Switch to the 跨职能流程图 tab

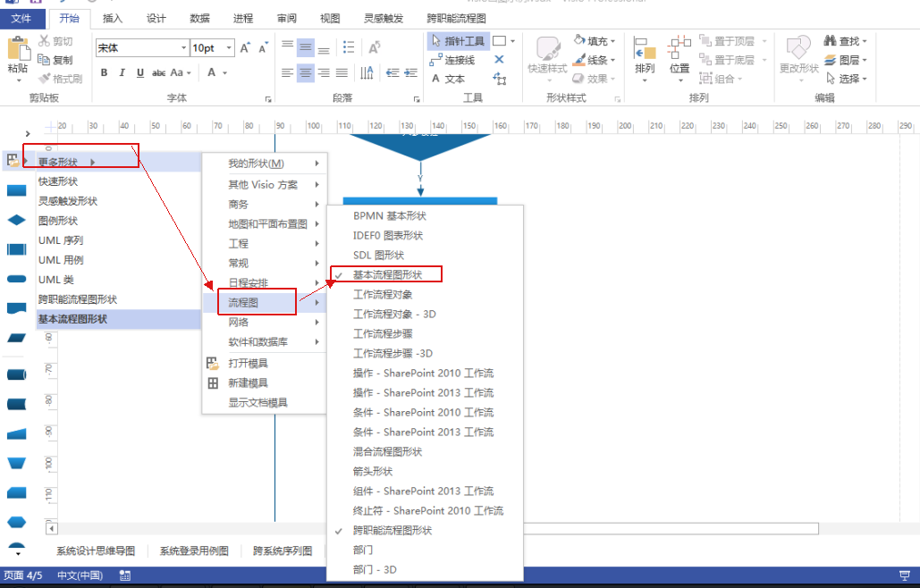click(x=456, y=18)
